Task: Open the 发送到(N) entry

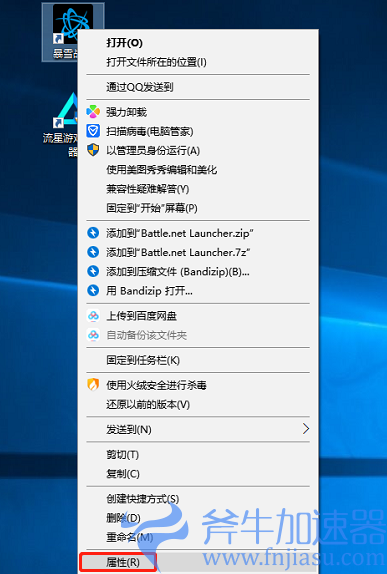Action: tap(198, 429)
